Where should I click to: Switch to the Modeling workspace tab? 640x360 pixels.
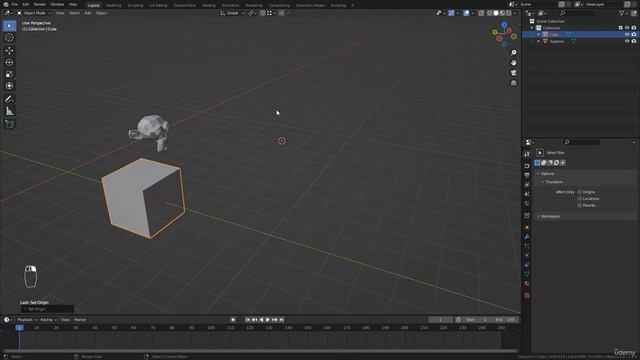tap(113, 5)
